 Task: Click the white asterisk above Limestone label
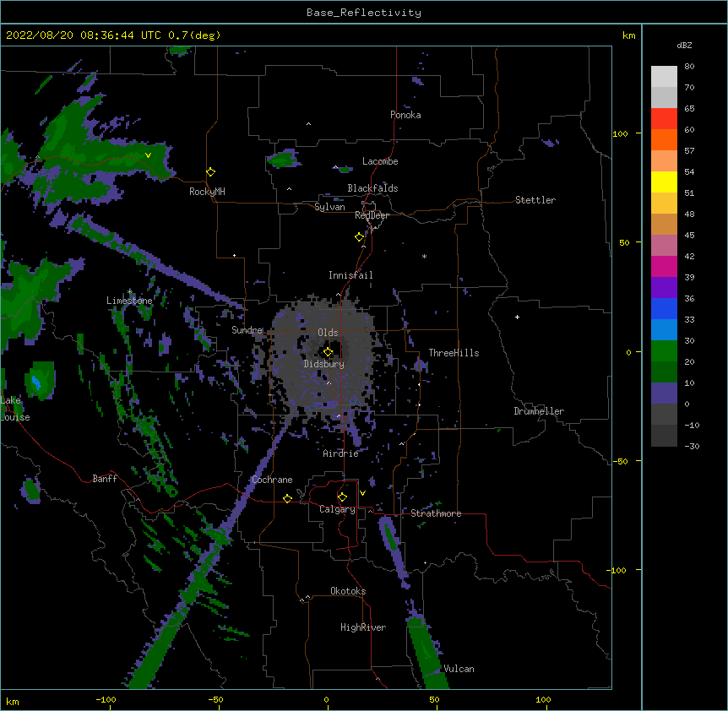(x=129, y=291)
